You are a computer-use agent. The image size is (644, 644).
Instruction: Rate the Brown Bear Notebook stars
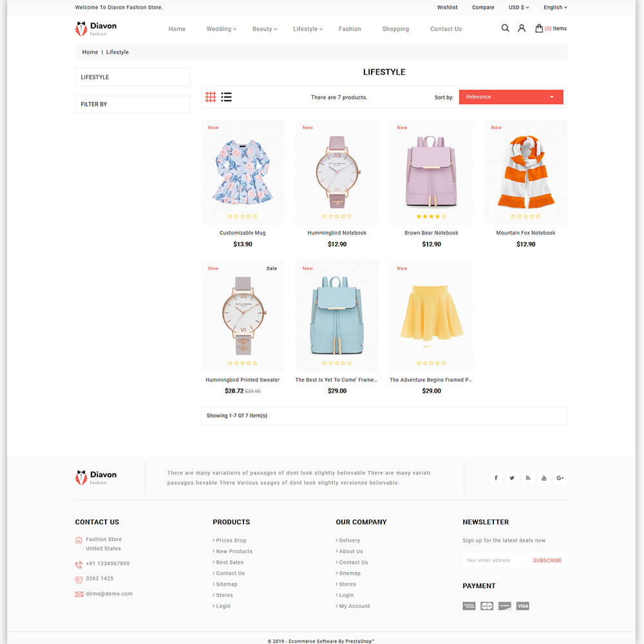(x=431, y=216)
